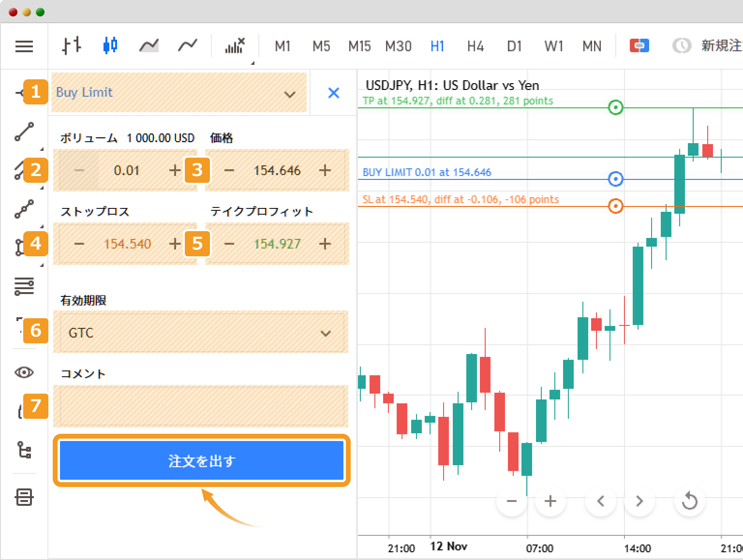Viewport: 743px width, 560px height.
Task: Click the 新規注 new order label
Action: (x=722, y=46)
